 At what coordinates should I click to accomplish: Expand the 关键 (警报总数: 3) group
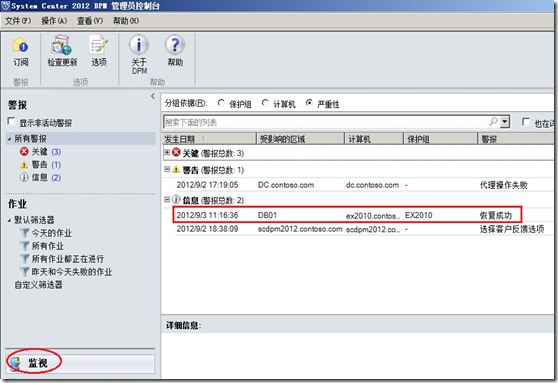click(167, 152)
